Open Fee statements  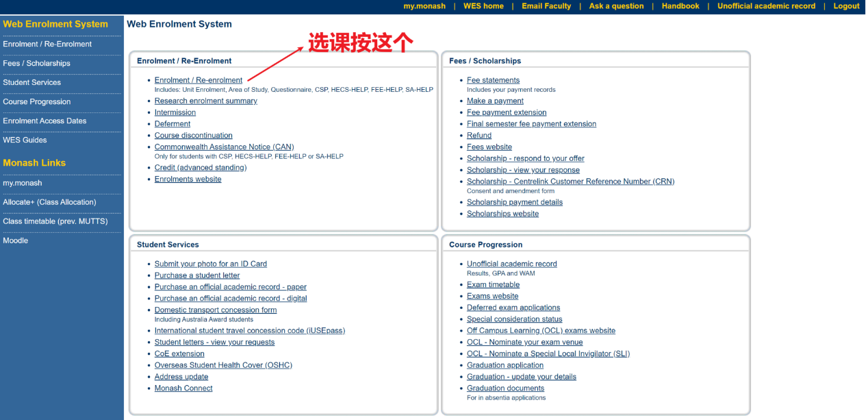[x=493, y=79]
